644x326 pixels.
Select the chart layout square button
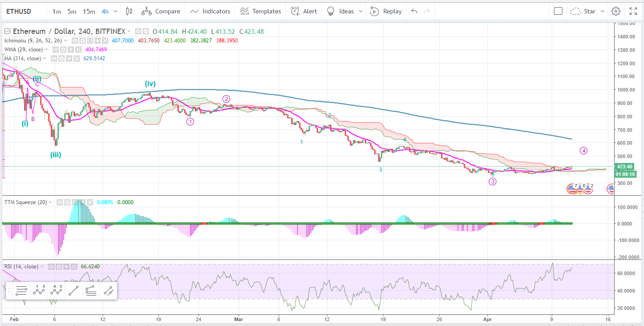[558, 11]
